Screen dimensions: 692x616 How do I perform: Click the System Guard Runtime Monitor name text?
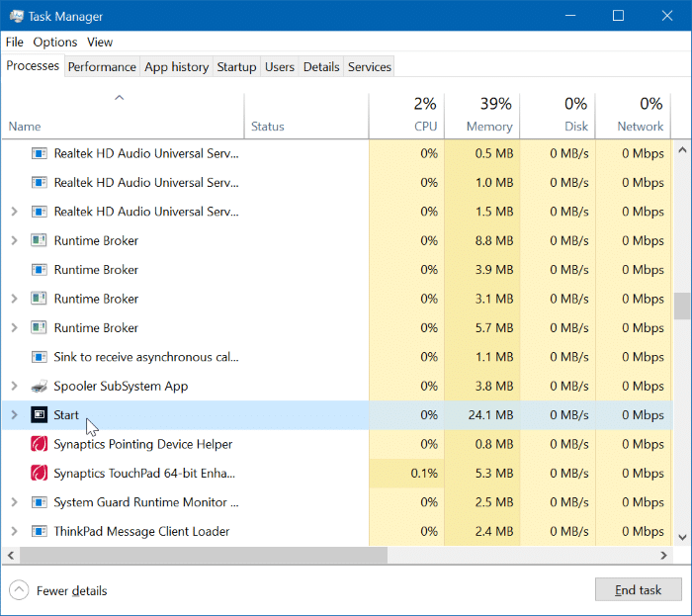(146, 502)
